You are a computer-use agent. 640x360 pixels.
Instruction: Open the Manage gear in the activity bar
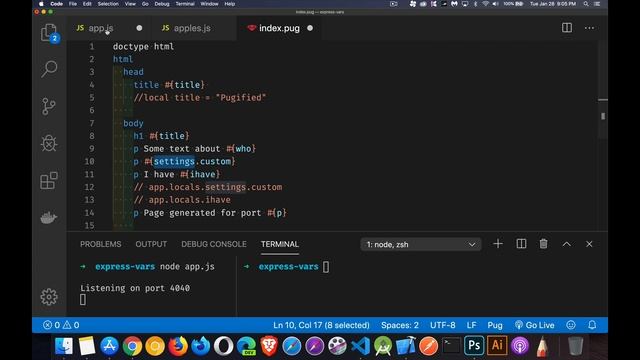[49, 297]
